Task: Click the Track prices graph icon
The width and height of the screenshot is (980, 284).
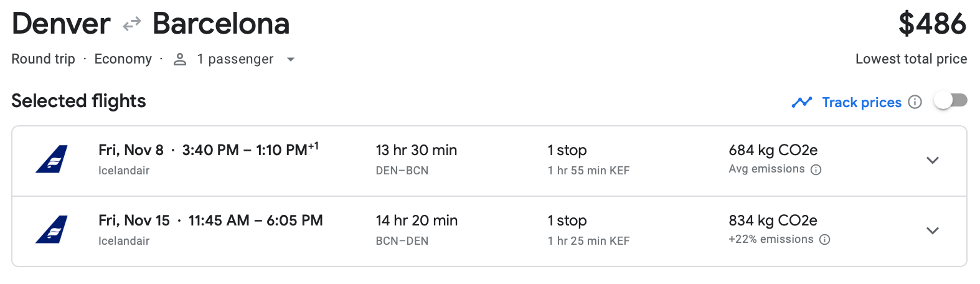Action: (x=802, y=102)
